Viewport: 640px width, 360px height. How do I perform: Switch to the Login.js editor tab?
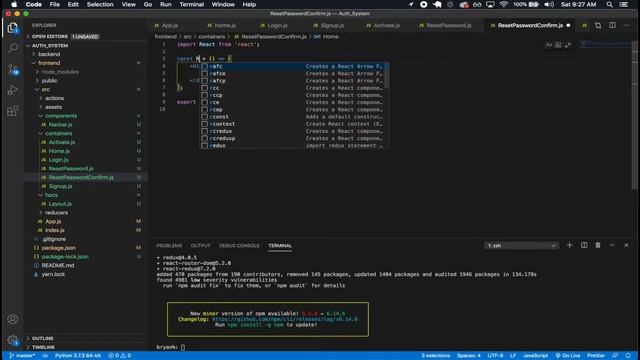click(x=278, y=25)
